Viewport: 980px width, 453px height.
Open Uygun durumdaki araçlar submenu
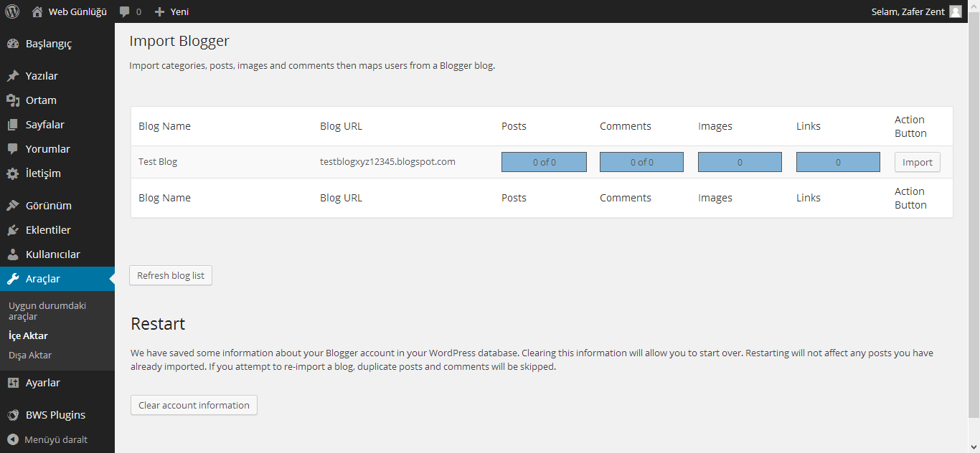pos(47,311)
